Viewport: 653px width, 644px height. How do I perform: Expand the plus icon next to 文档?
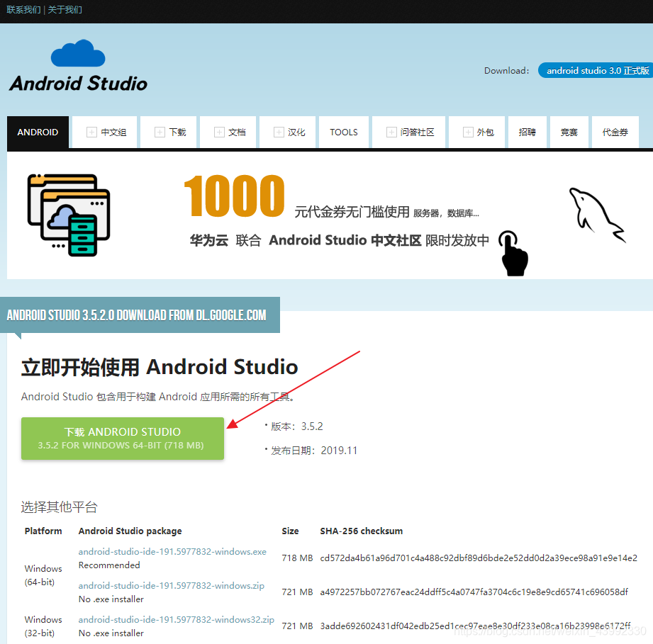[220, 132]
